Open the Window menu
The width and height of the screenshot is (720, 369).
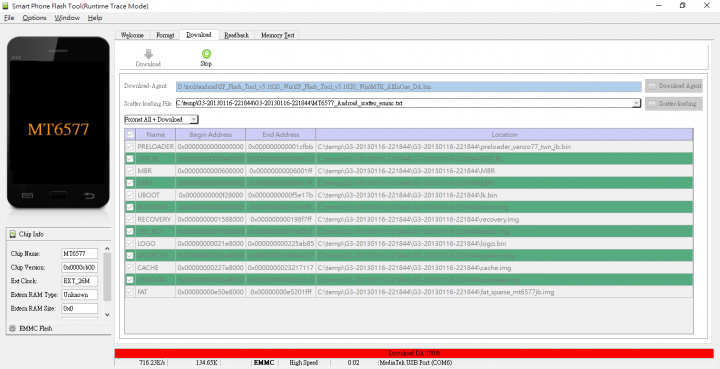[67, 18]
